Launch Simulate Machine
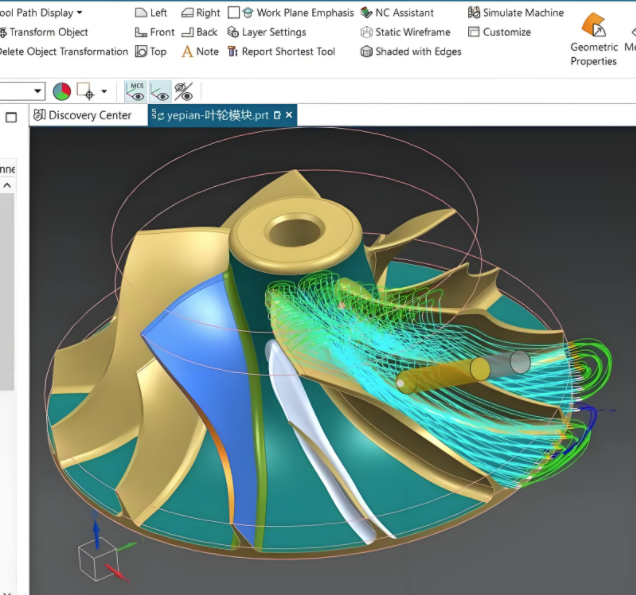 pyautogui.click(x=516, y=13)
